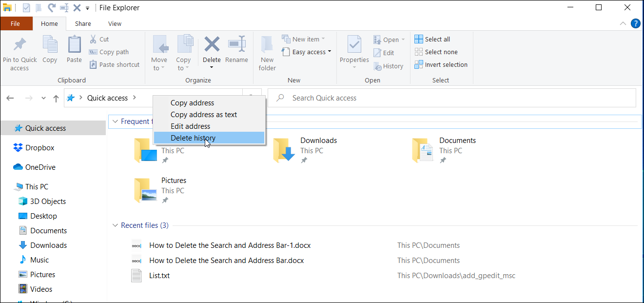644x303 pixels.
Task: Select Quick access in navigation pane
Action: tap(53, 128)
